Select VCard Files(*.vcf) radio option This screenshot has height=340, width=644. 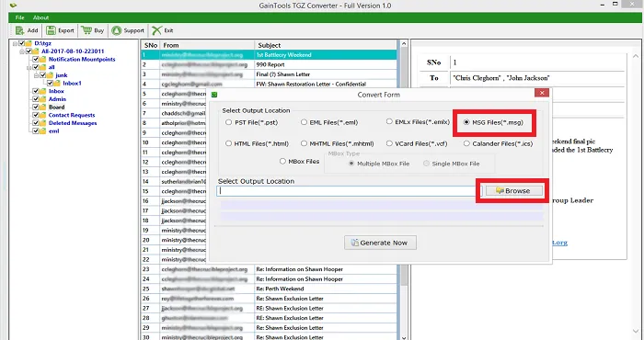pos(389,143)
